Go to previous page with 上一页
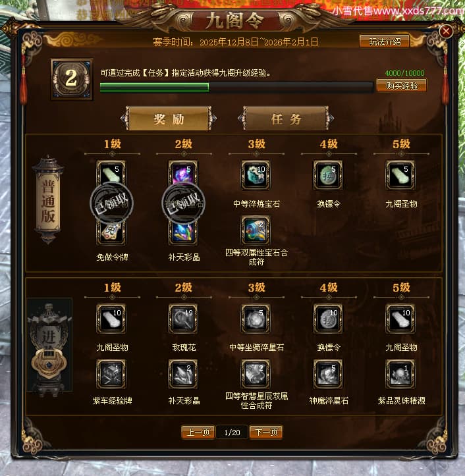The width and height of the screenshot is (465, 476). click(198, 432)
